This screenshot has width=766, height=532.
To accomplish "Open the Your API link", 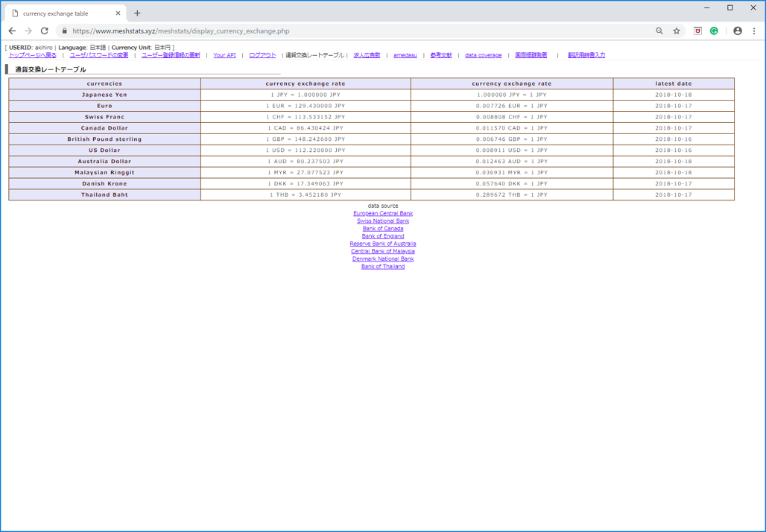I will (224, 55).
